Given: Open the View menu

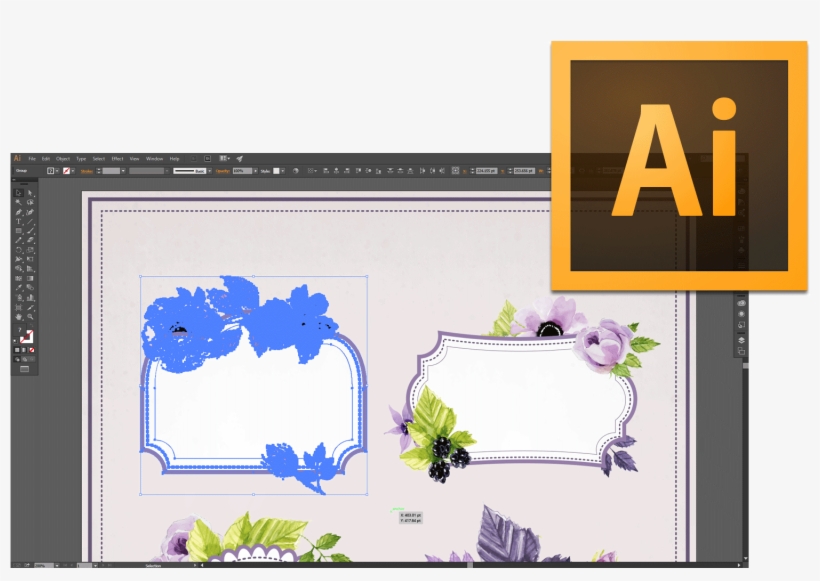Looking at the screenshot, I should coord(134,158).
